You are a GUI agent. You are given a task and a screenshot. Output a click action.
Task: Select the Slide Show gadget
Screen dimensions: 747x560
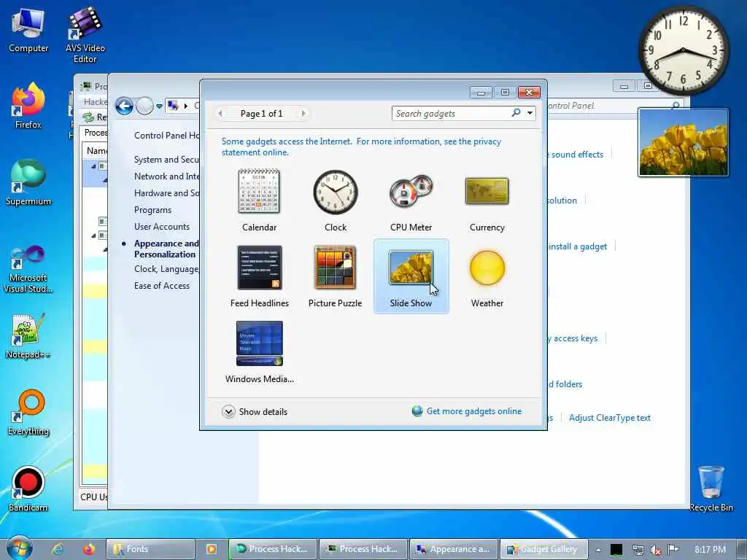(x=411, y=276)
